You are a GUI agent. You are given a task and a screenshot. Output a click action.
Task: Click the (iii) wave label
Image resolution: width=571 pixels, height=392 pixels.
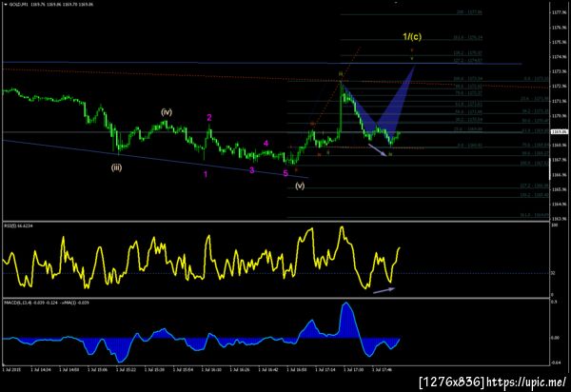(116, 167)
